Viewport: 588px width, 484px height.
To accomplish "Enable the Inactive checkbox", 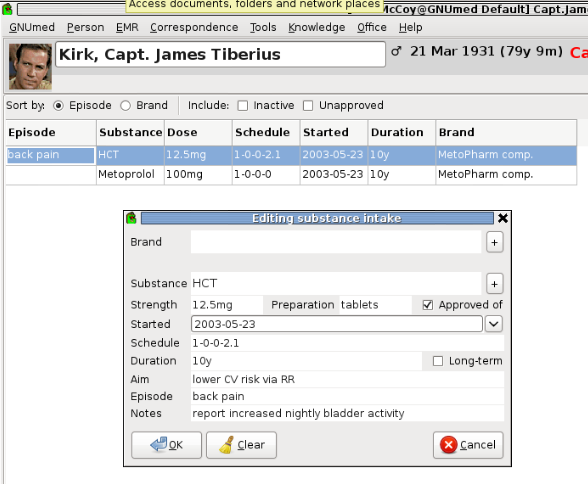I will coord(243,106).
